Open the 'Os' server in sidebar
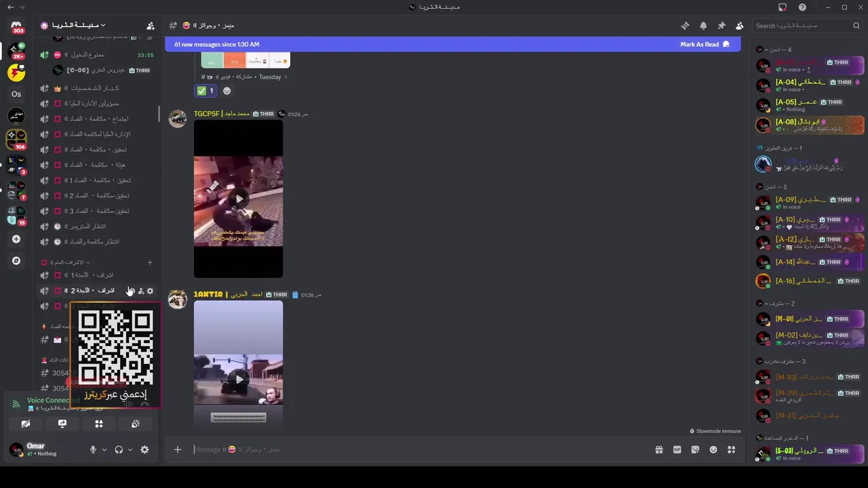The width and height of the screenshot is (868, 488). (16, 94)
